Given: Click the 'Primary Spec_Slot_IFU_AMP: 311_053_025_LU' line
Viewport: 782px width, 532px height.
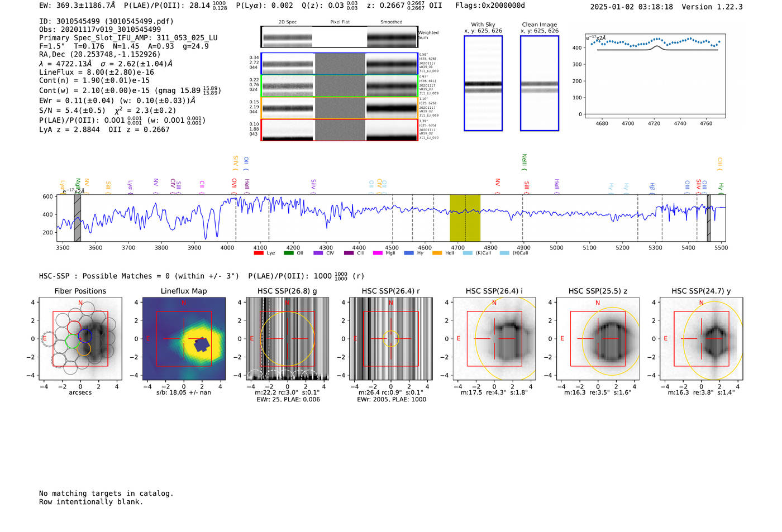Looking at the screenshot, I should pos(128,38).
